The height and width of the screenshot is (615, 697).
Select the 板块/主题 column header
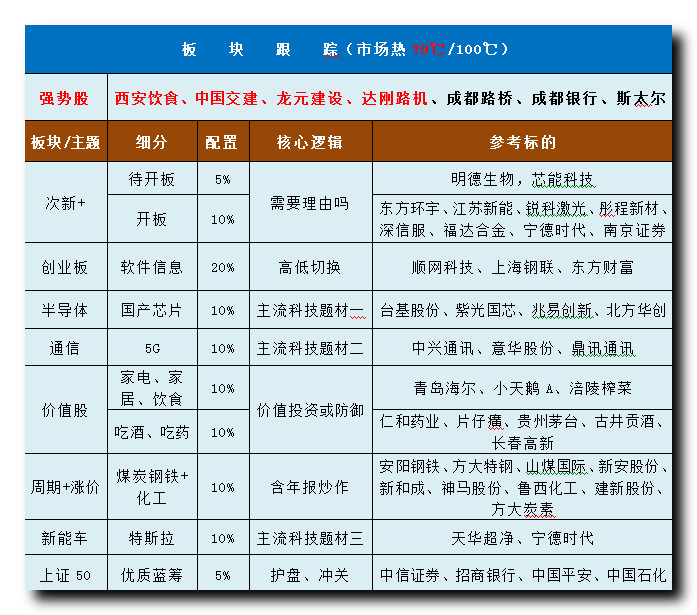coord(65,142)
